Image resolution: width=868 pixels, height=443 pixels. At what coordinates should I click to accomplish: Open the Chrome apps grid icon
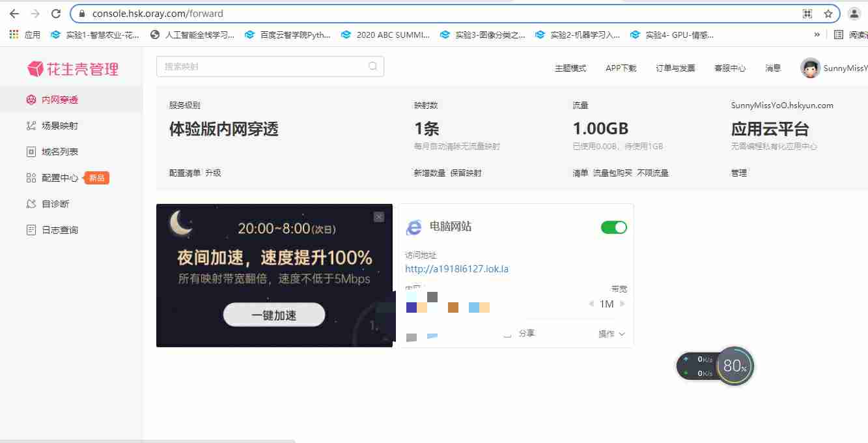point(14,35)
